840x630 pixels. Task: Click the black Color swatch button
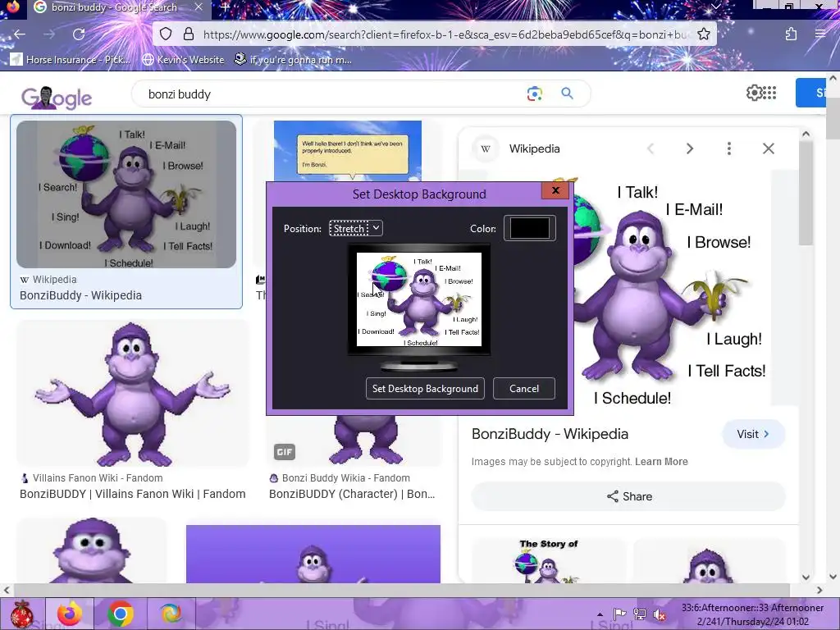pos(529,228)
